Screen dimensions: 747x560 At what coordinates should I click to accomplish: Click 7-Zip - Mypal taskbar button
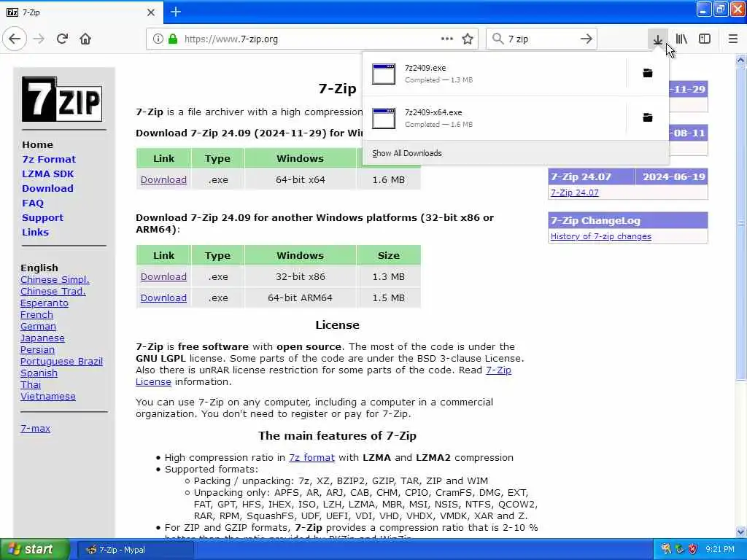click(x=135, y=550)
